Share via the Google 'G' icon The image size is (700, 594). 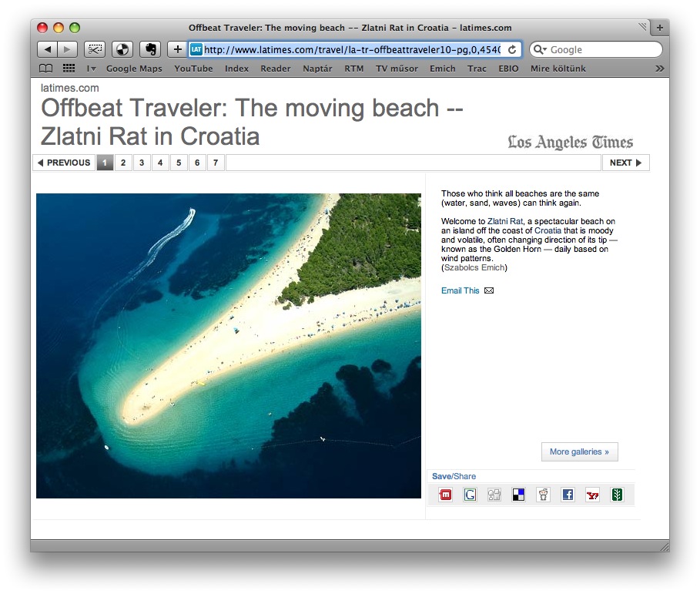pyautogui.click(x=470, y=495)
